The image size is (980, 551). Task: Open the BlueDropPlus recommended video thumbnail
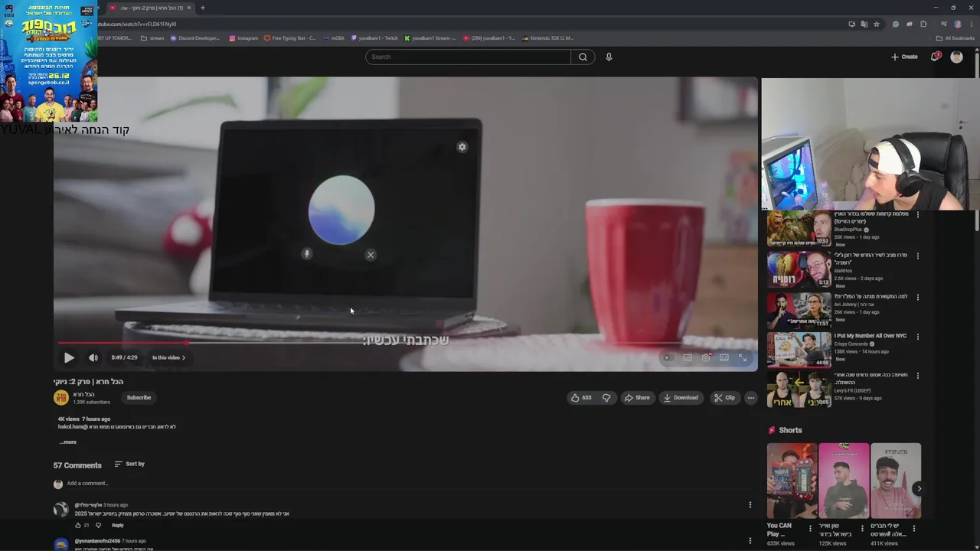click(799, 228)
